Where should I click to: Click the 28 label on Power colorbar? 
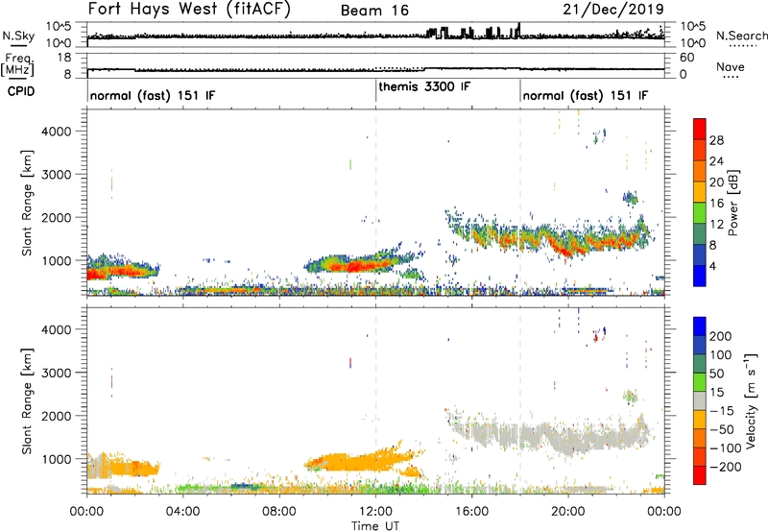(x=716, y=140)
